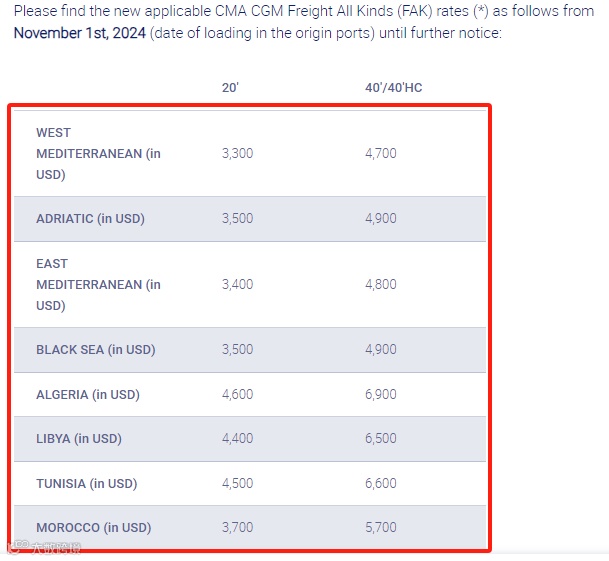Click the EAST MEDITERRANEAN row label

coord(98,284)
